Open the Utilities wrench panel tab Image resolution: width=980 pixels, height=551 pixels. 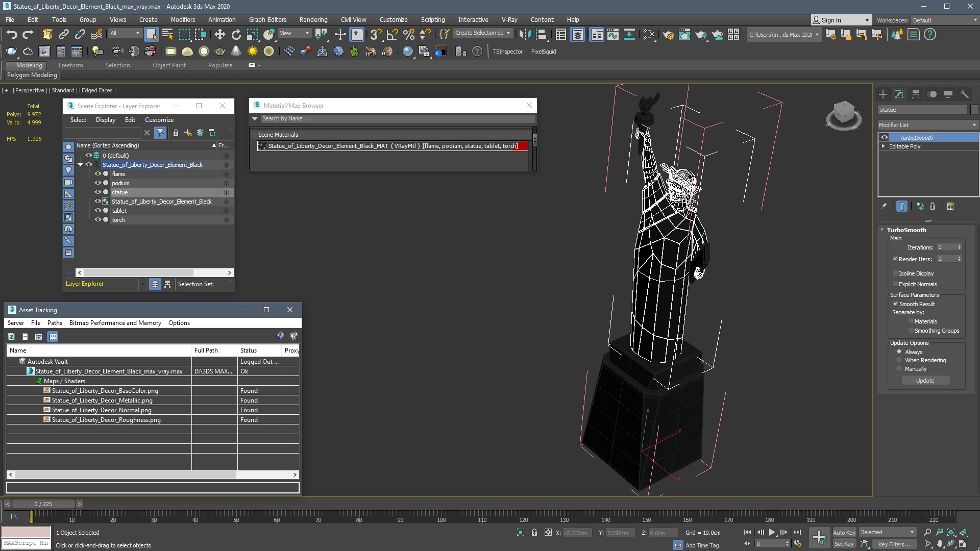pos(965,94)
